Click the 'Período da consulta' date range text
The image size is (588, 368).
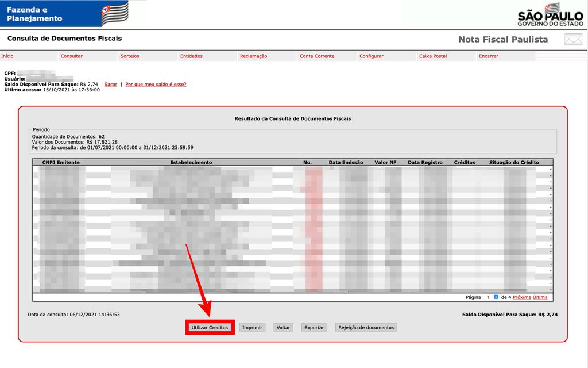(113, 148)
